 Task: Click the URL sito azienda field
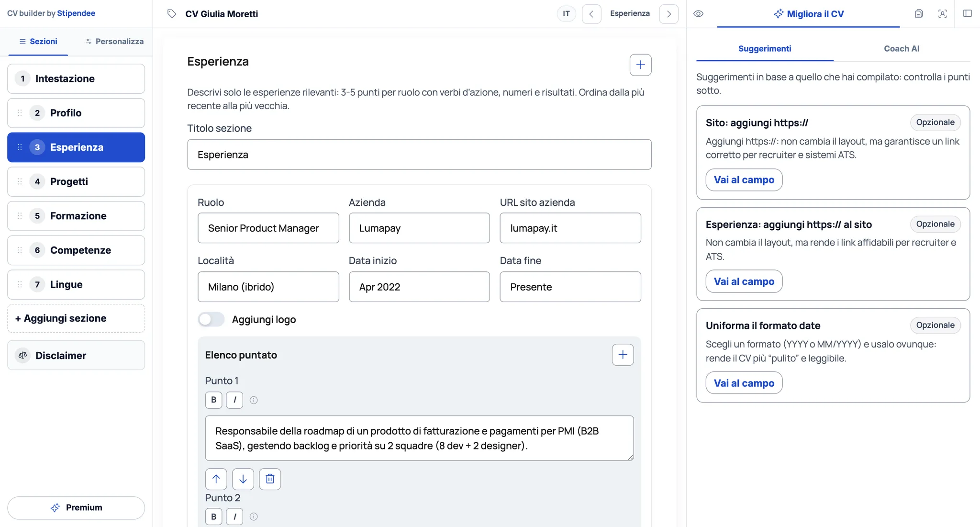570,228
